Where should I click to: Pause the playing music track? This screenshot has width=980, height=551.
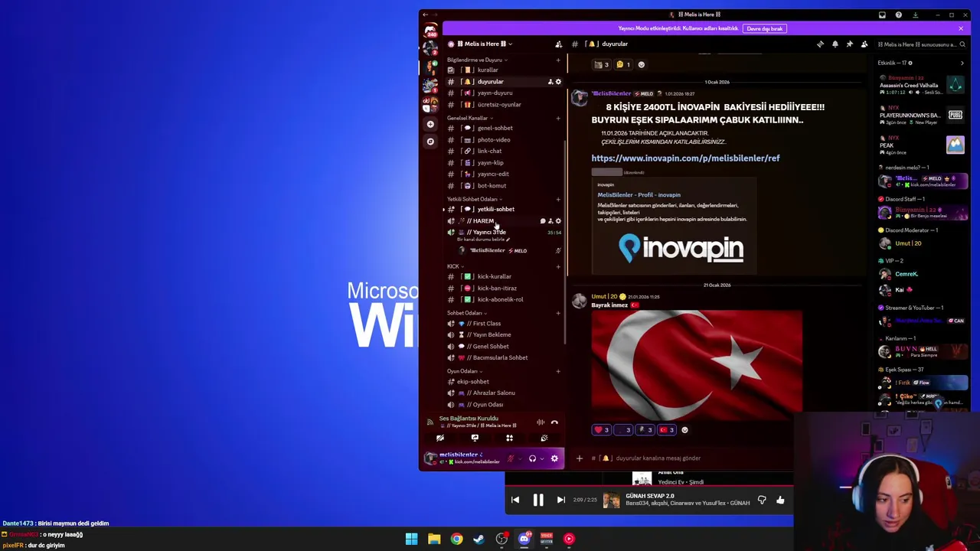point(538,500)
